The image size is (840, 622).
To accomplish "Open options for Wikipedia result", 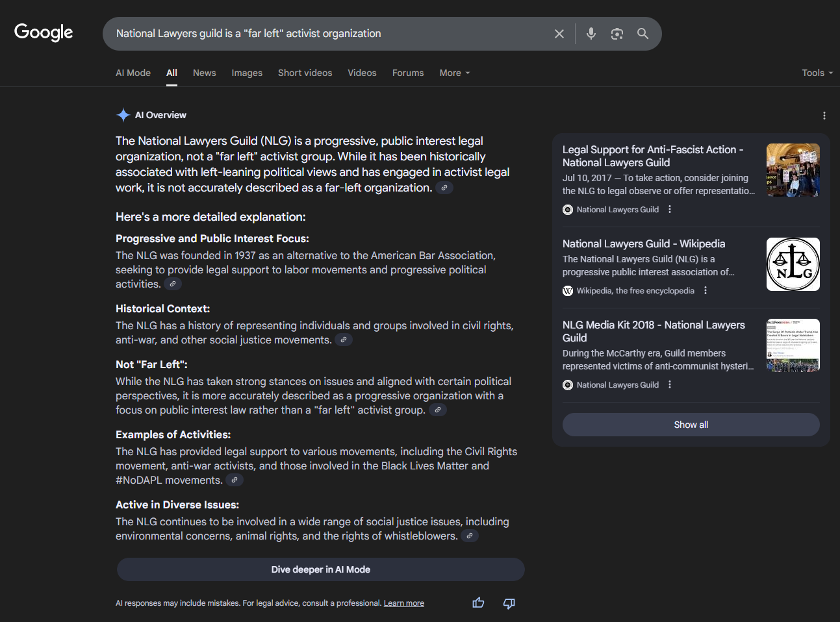I will tap(706, 291).
